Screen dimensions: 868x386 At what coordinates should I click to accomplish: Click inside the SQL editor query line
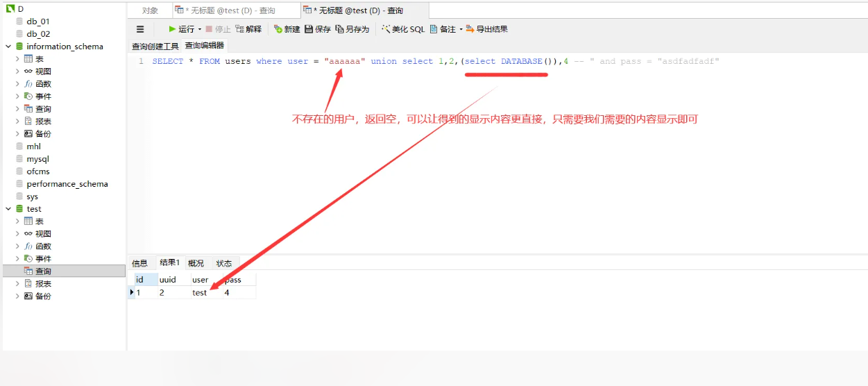tap(436, 62)
